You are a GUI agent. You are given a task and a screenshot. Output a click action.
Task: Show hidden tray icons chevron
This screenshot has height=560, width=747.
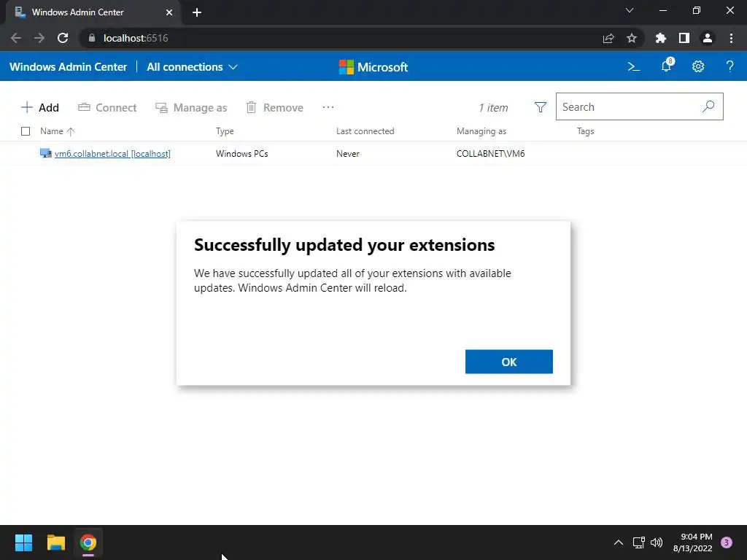[x=619, y=542]
